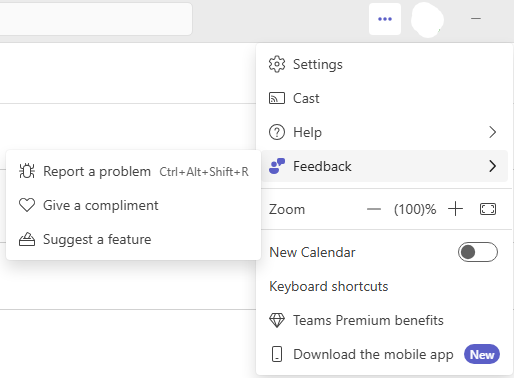Choose Report a problem
The height and width of the screenshot is (378, 514).
click(x=133, y=171)
